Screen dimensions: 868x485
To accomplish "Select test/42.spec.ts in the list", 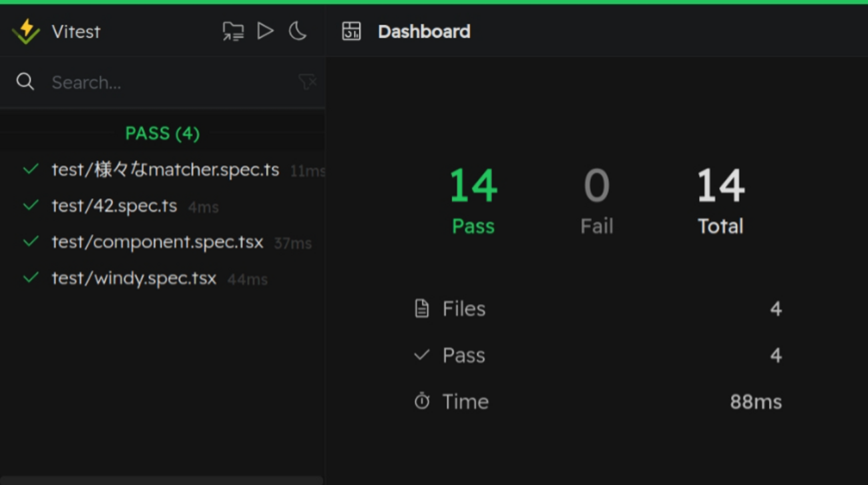I will pos(114,206).
